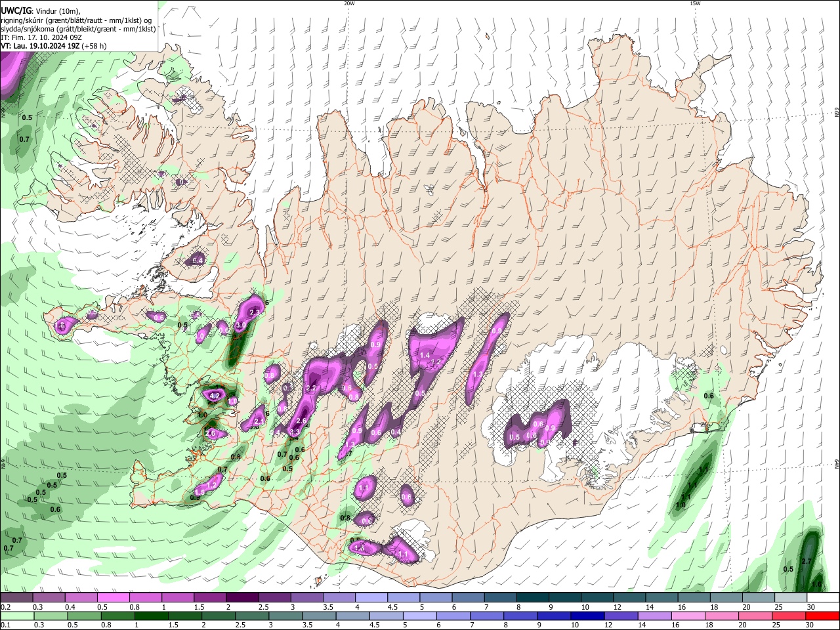Click the '3.0' snowfall value on the map

[240, 325]
